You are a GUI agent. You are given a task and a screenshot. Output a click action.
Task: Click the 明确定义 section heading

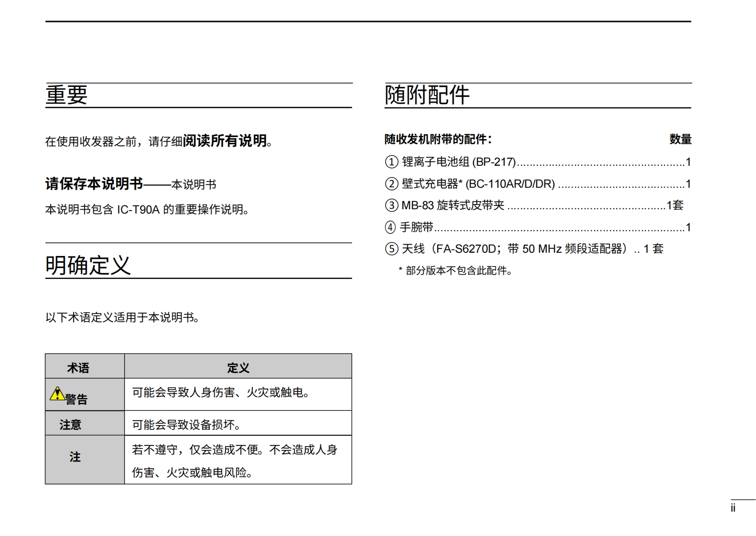[88, 265]
